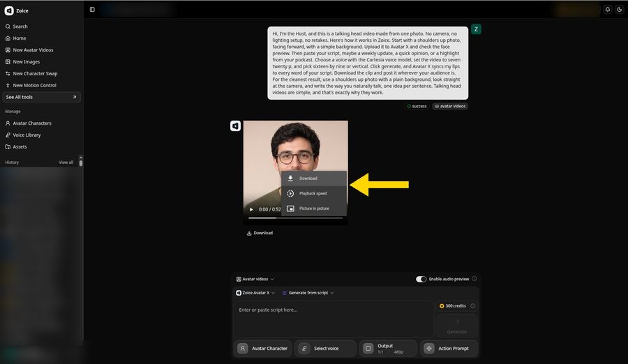628x364 pixels.
Task: Click info icon next to audio preview
Action: [474, 279]
